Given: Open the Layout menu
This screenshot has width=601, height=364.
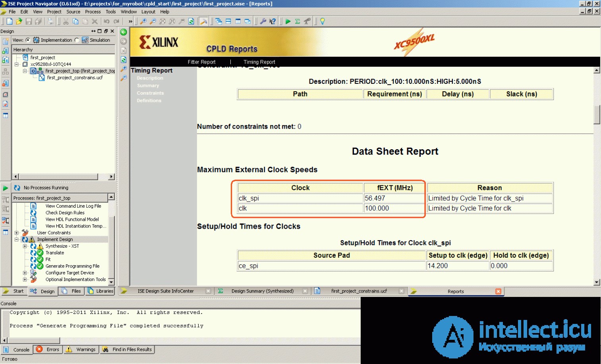Looking at the screenshot, I should click(148, 12).
